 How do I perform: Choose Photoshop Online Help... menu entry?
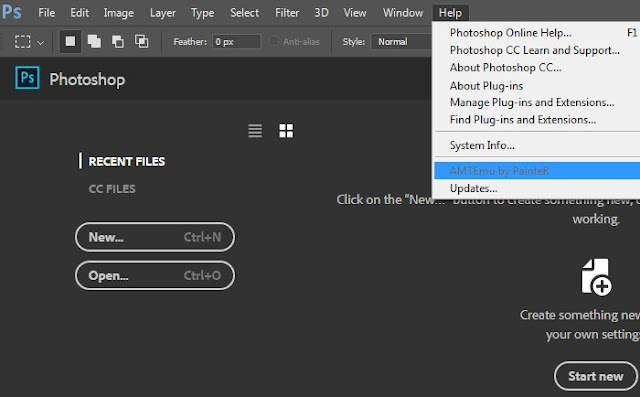537,33
